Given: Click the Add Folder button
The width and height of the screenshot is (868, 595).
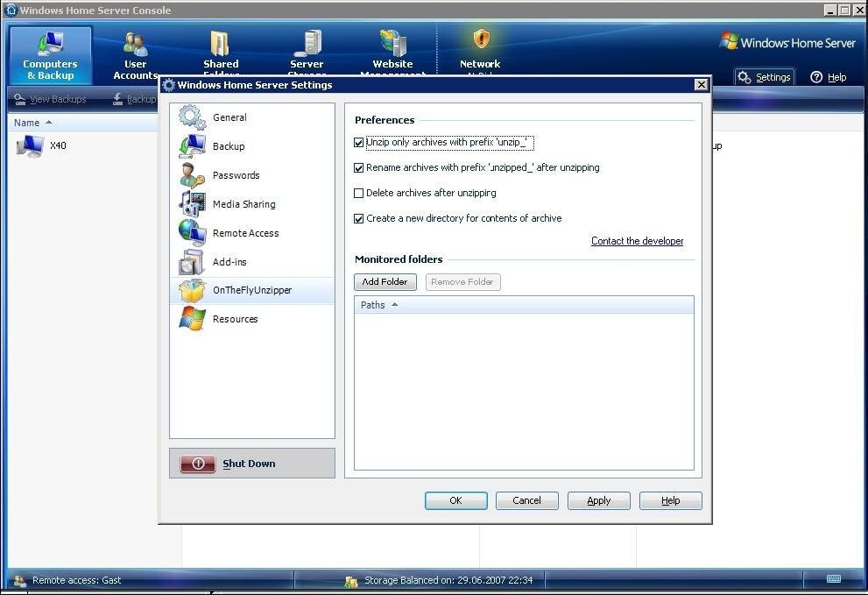Looking at the screenshot, I should [x=385, y=282].
